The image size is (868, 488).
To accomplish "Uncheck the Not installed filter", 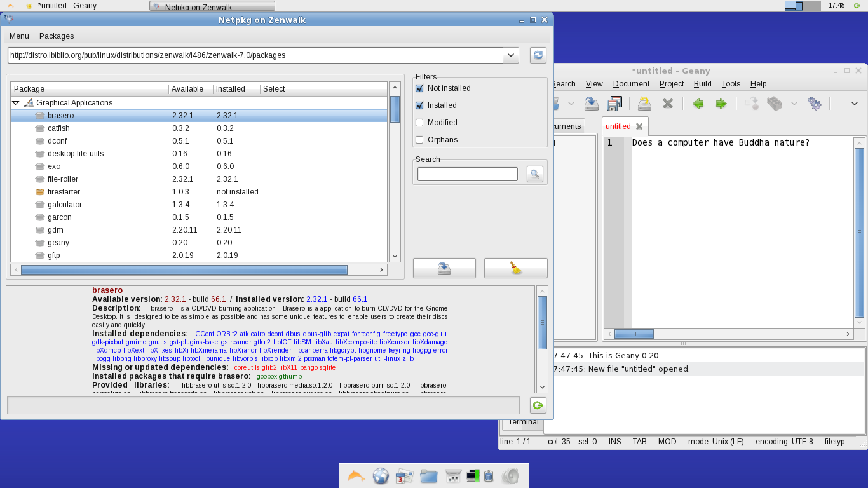I will [419, 88].
